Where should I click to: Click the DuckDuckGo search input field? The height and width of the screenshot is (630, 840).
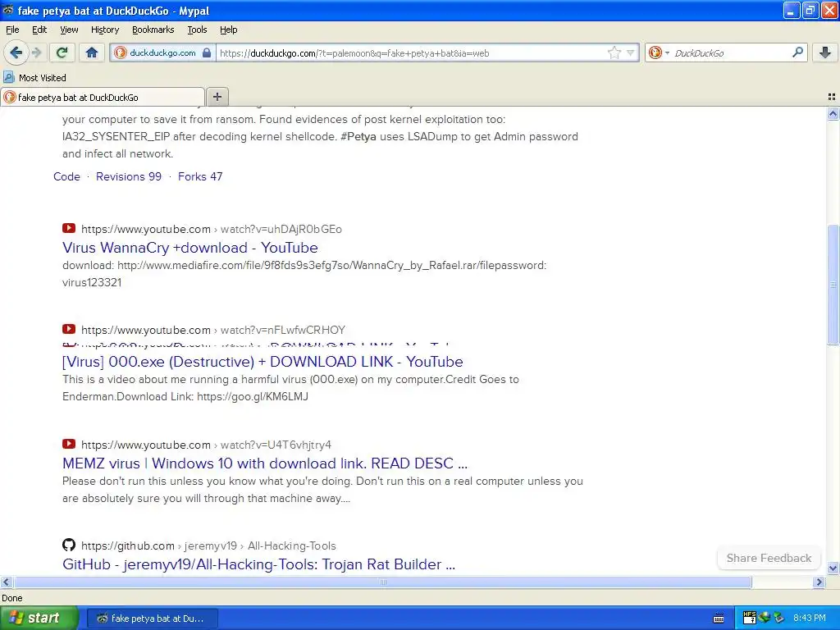[x=729, y=52]
